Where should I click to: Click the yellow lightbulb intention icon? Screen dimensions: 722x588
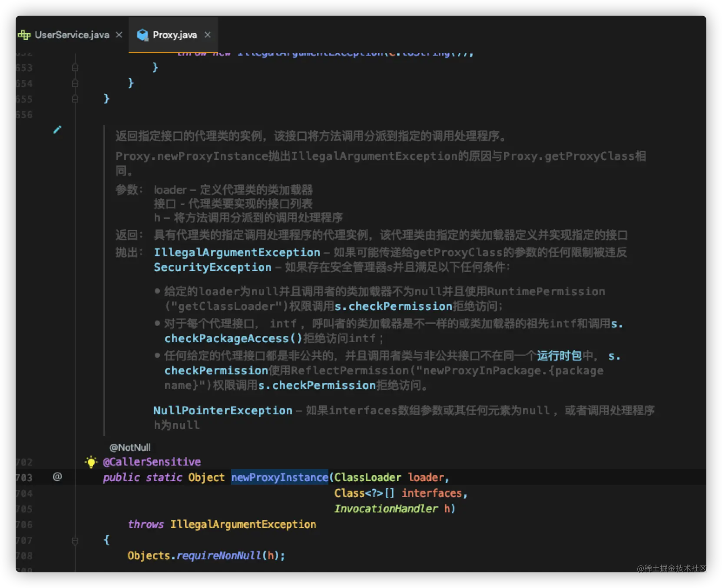click(91, 462)
